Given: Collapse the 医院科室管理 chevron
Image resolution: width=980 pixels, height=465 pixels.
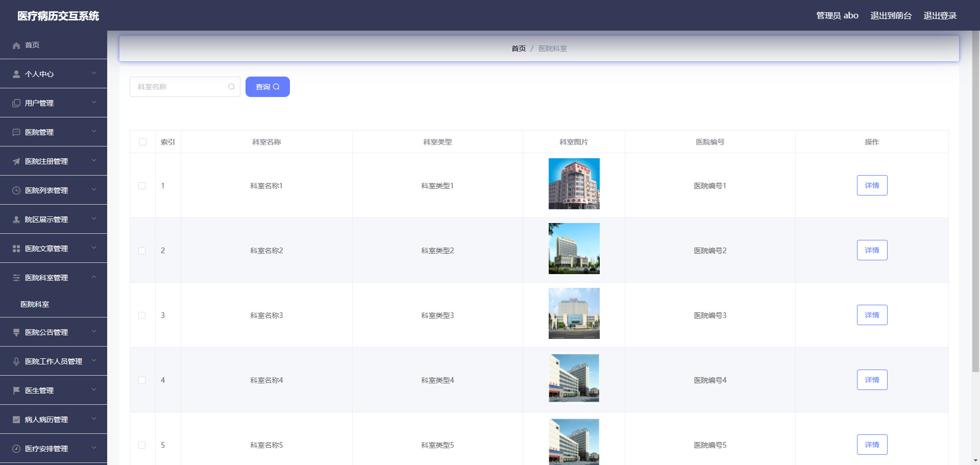Looking at the screenshot, I should (94, 277).
